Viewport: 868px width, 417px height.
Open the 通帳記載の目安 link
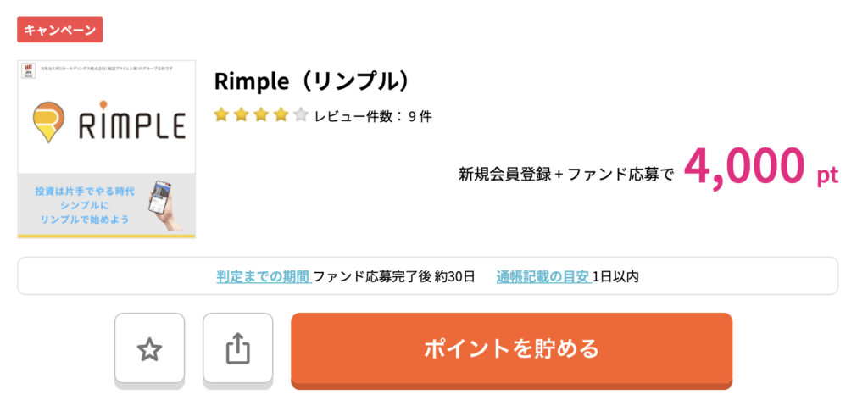(543, 276)
